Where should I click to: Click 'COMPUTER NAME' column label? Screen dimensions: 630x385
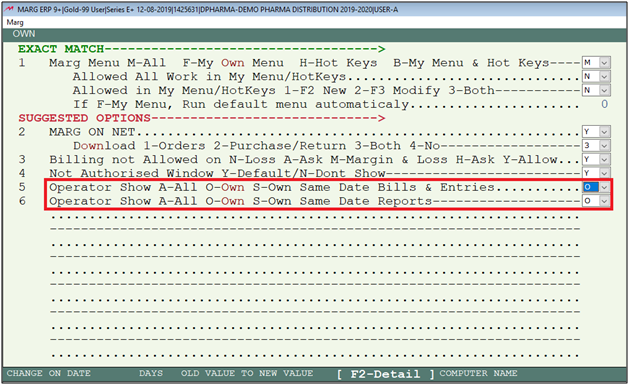point(478,373)
